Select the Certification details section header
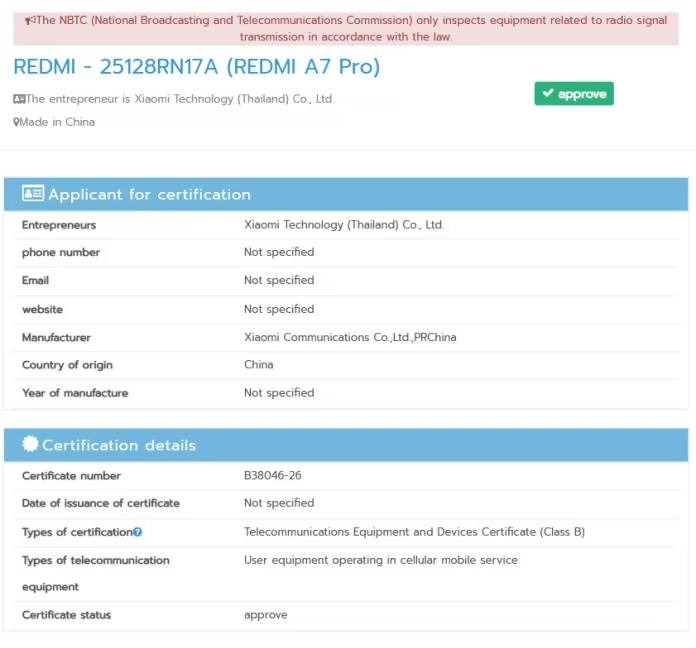This screenshot has width=696, height=648. 119,445
